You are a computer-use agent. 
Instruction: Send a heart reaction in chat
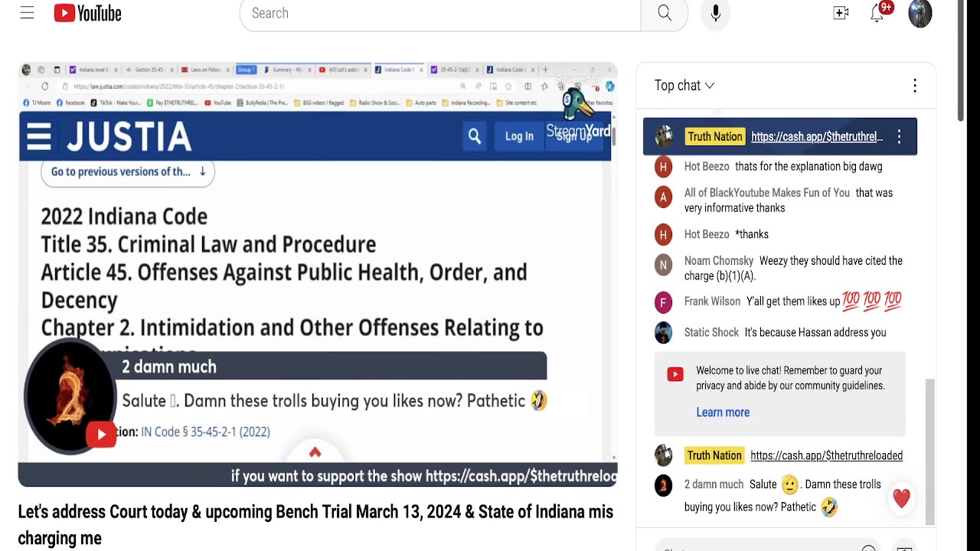[901, 499]
